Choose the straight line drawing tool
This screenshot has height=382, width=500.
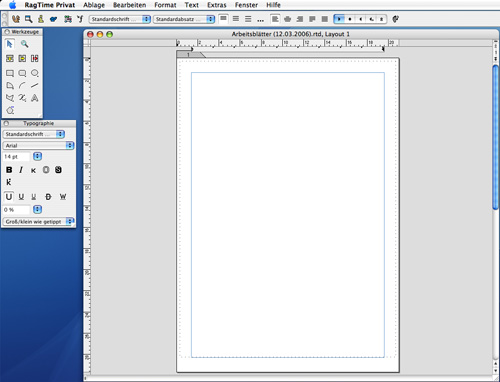(x=35, y=86)
